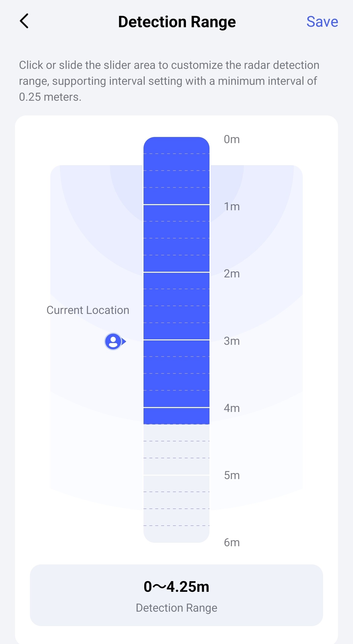Screen dimensions: 353x644
Task: Click the topmost blue slider segment at 0m
Action: 176,146
